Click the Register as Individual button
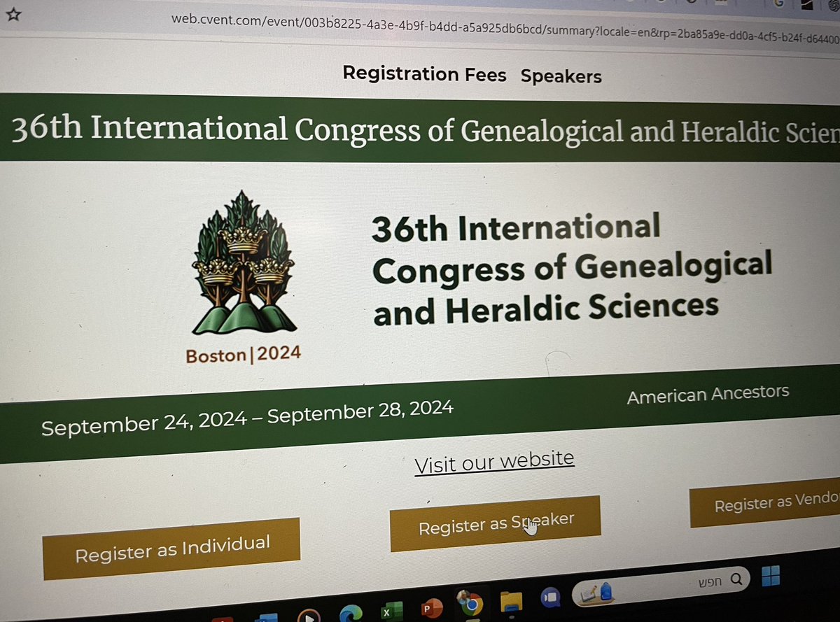 pyautogui.click(x=172, y=549)
